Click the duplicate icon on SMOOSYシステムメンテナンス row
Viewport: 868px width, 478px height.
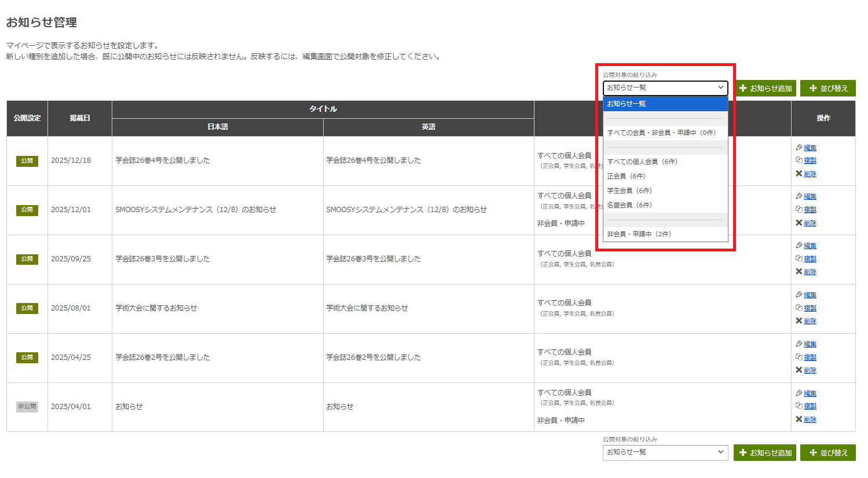(x=800, y=209)
